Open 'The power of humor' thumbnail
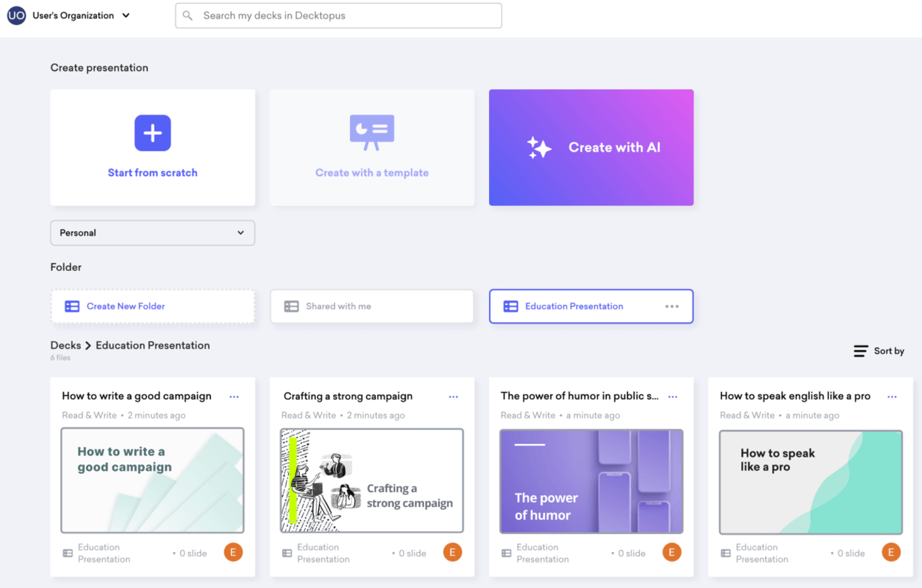The height and width of the screenshot is (588, 922). tap(591, 481)
